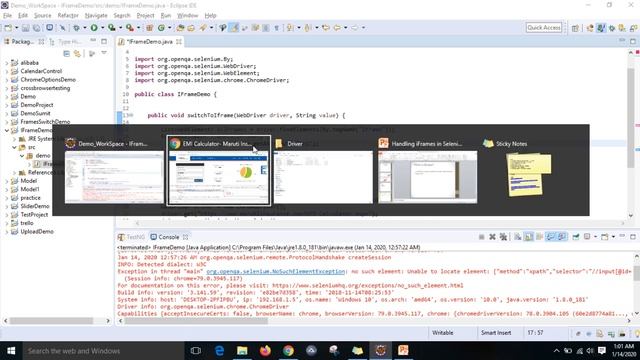Open Microsoft Edge from the taskbar
This screenshot has width=640, height=360.
(x=219, y=350)
